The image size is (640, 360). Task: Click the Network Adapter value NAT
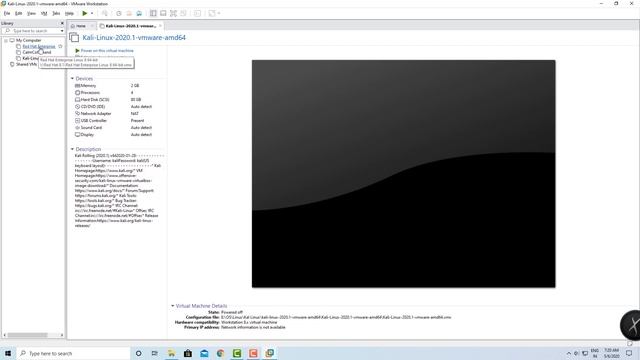click(x=135, y=113)
